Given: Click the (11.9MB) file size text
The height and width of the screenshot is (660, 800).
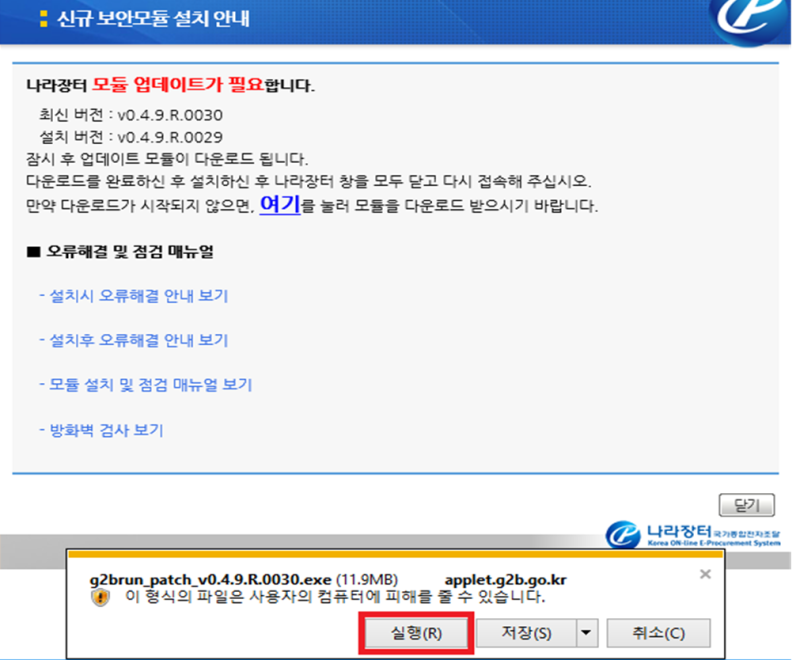Looking at the screenshot, I should point(367,580).
